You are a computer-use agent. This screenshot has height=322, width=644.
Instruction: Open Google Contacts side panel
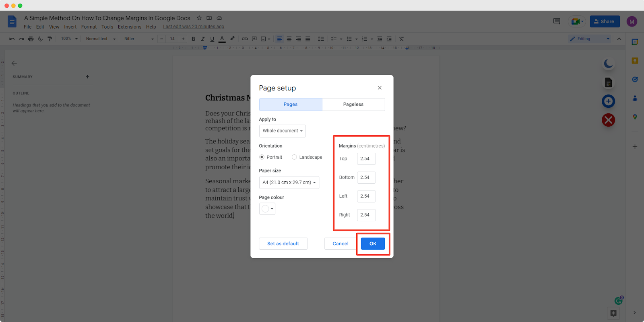pos(635,98)
